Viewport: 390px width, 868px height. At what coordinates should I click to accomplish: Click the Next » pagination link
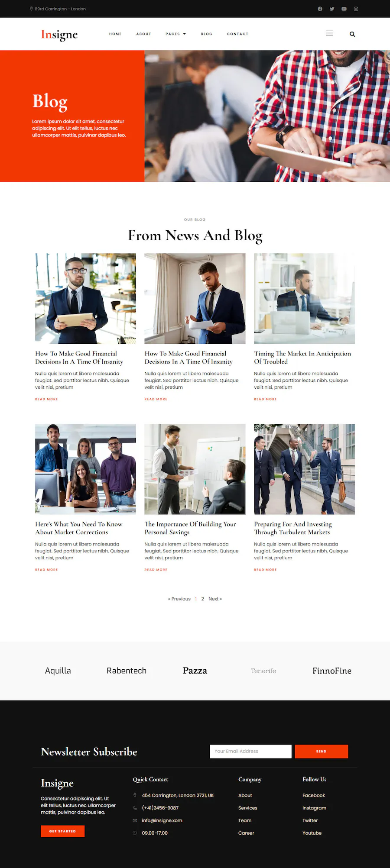pyautogui.click(x=215, y=599)
